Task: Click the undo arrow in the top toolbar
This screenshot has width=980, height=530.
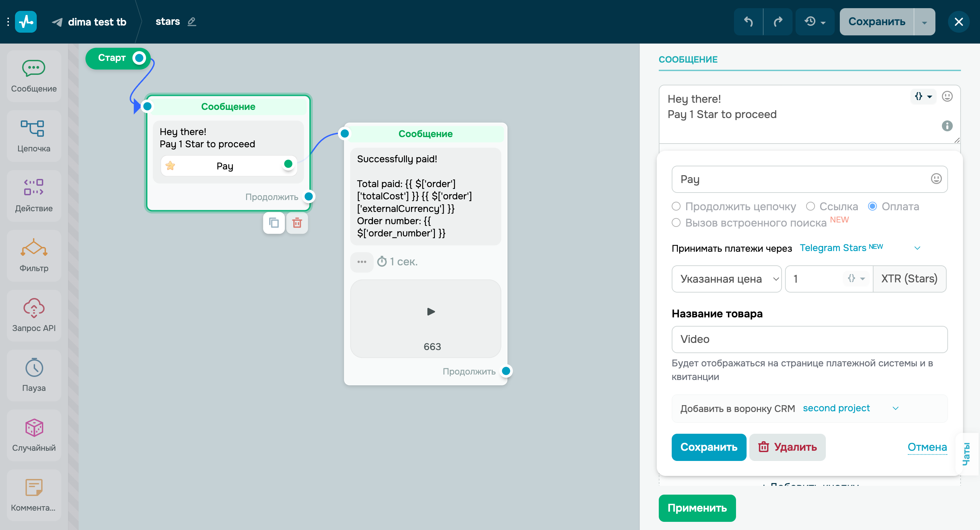Action: click(x=748, y=22)
